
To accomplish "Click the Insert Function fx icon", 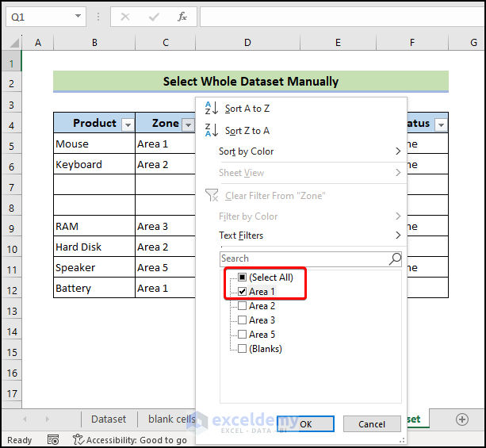I will (182, 17).
